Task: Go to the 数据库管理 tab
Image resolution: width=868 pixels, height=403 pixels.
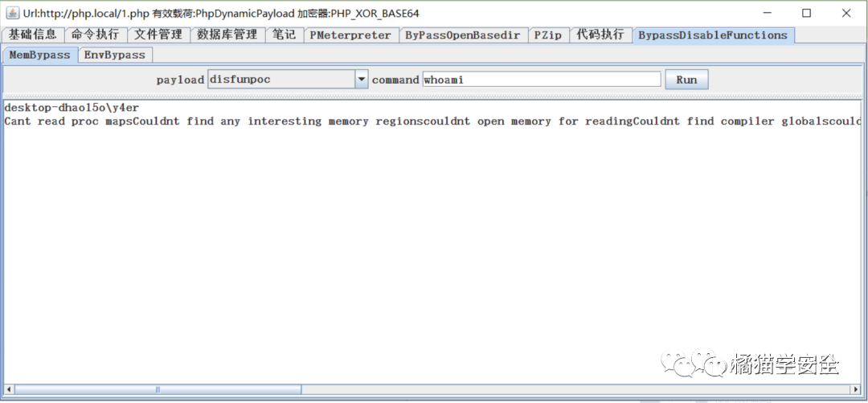Action: (227, 35)
